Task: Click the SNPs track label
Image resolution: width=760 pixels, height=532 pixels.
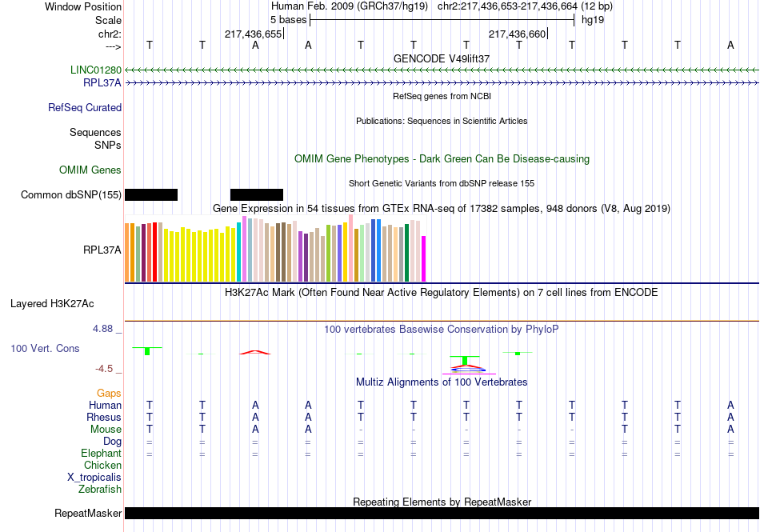Action: (x=108, y=145)
